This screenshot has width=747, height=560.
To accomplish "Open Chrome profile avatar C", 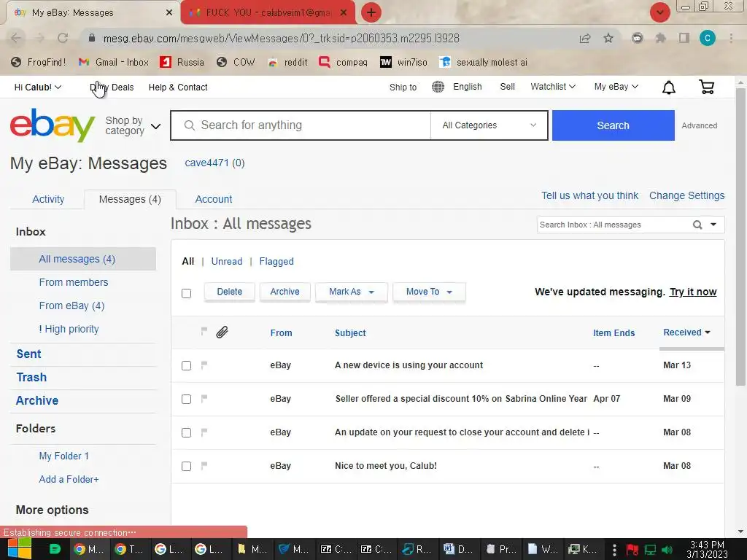I will click(707, 38).
